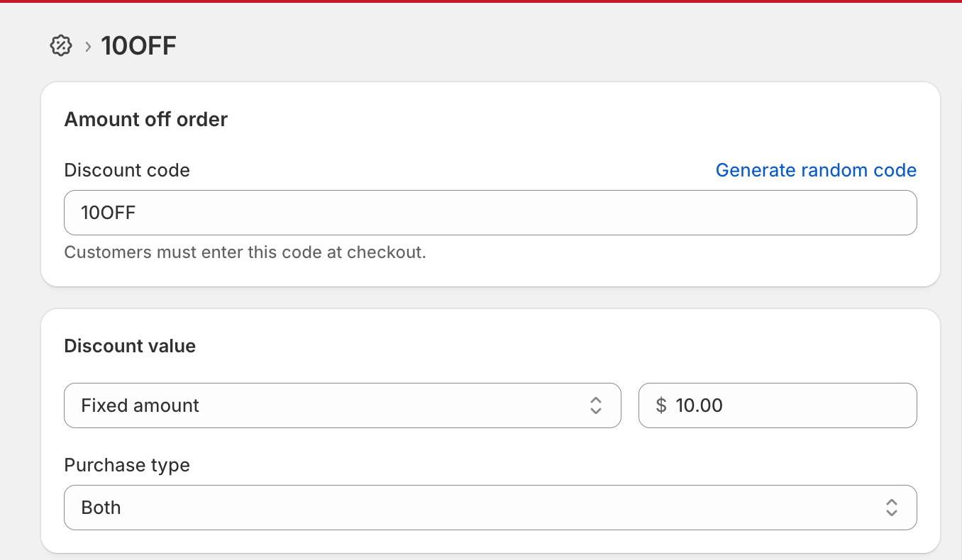Click the 10OFF text inside the code field

click(108, 213)
